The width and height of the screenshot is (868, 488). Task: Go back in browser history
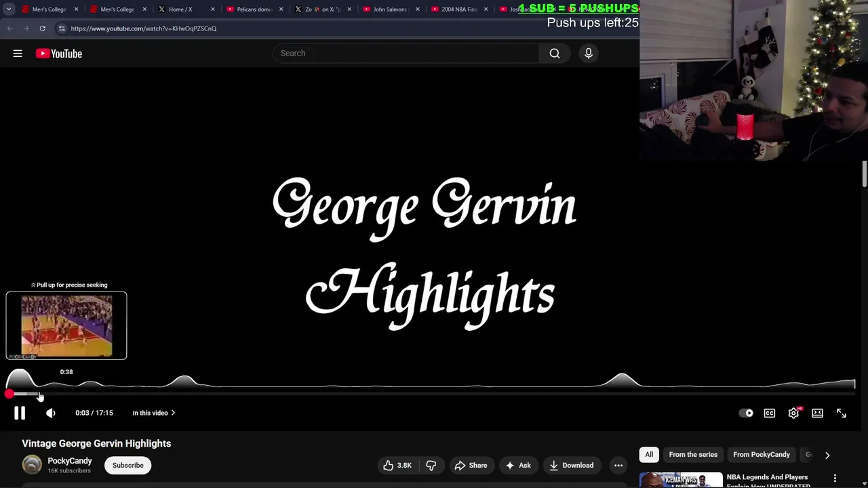[10, 28]
